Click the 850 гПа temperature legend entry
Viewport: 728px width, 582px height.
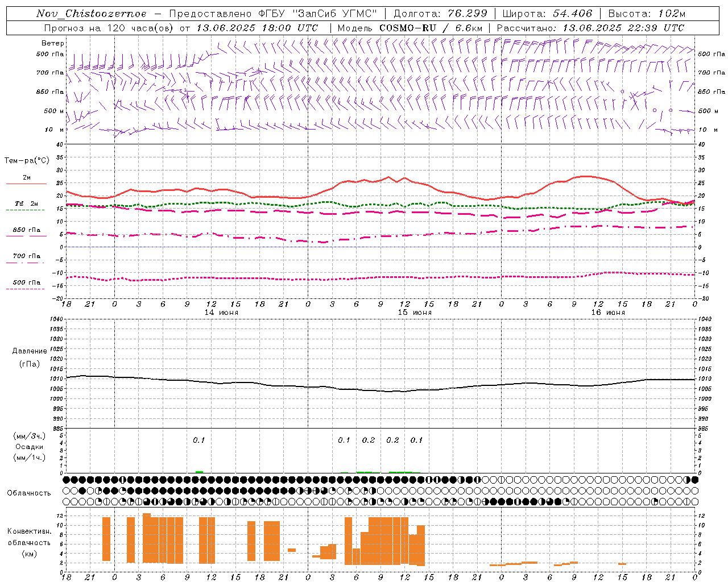point(26,231)
